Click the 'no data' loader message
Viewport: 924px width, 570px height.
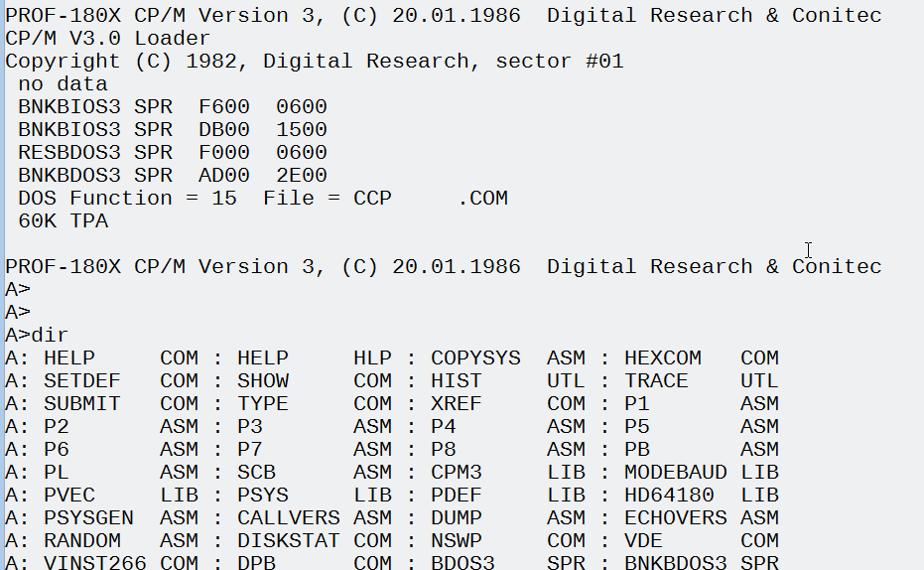point(63,84)
